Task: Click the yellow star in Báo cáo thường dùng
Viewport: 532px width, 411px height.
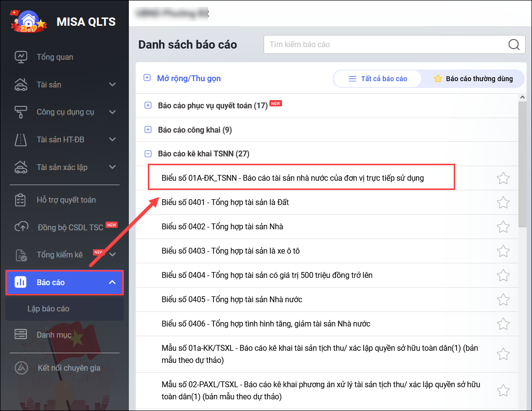Action: (438, 79)
